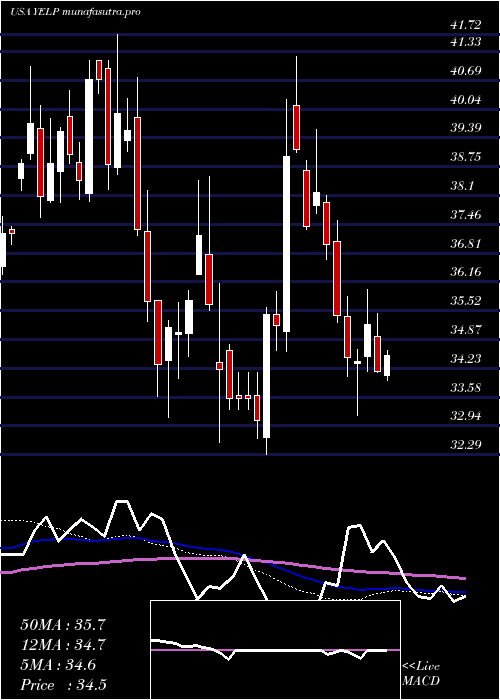Select the 38.75 price axis label
This screenshot has width=500, height=700.
(467, 157)
